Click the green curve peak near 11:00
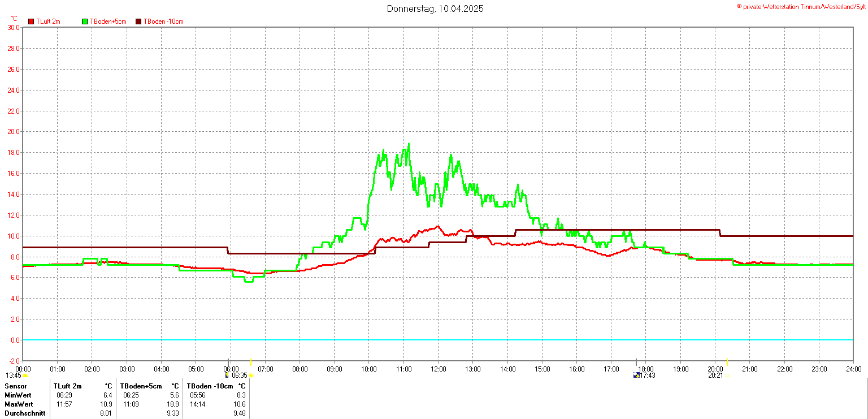This screenshot has width=868, height=419. pyautogui.click(x=409, y=144)
